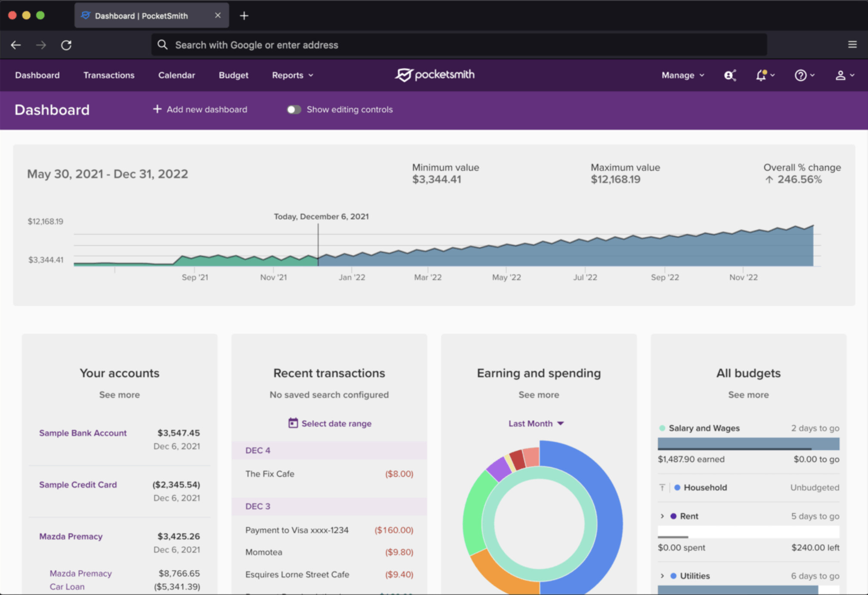Viewport: 868px width, 595px height.
Task: Click the rollover icon beside Household
Action: pos(662,487)
